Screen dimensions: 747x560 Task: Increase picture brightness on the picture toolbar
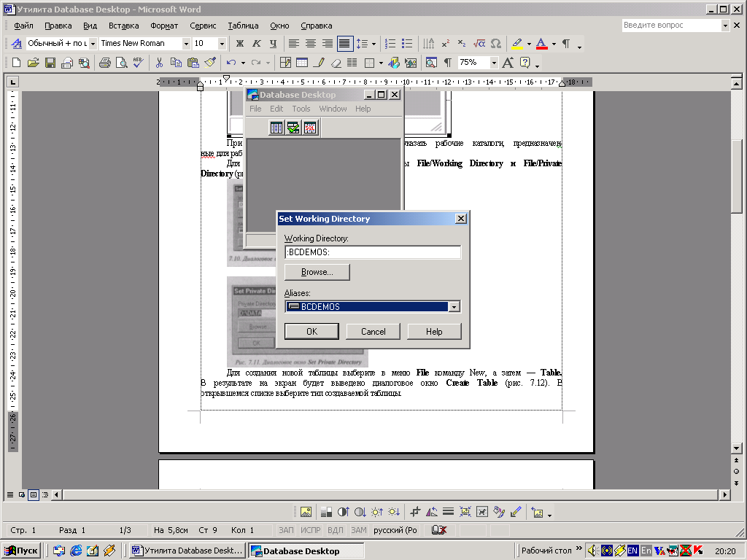pos(377,512)
